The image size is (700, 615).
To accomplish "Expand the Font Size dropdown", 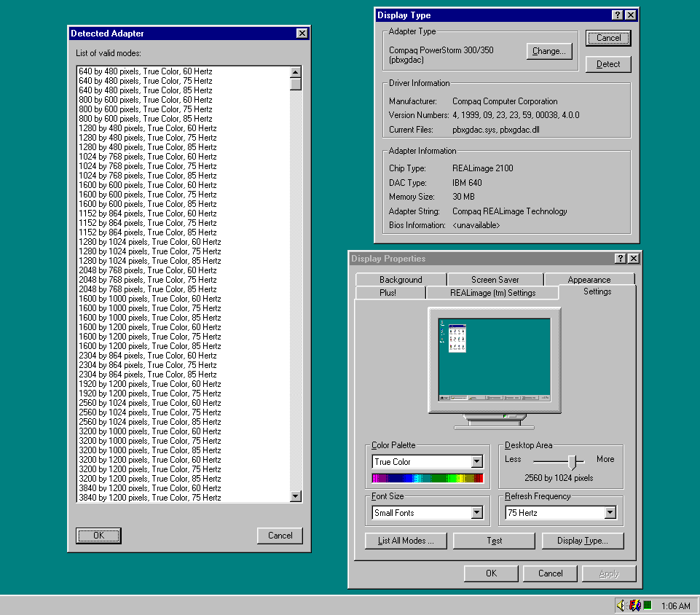I will (476, 513).
